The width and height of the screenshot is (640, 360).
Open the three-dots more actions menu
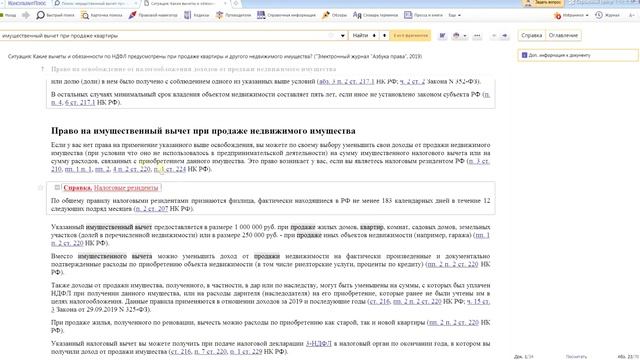click(477, 36)
